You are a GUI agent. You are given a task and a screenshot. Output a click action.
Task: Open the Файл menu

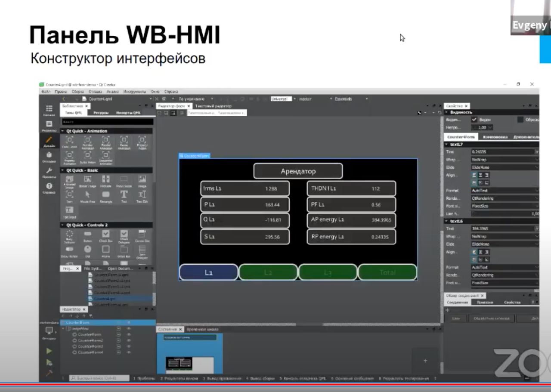(x=46, y=92)
